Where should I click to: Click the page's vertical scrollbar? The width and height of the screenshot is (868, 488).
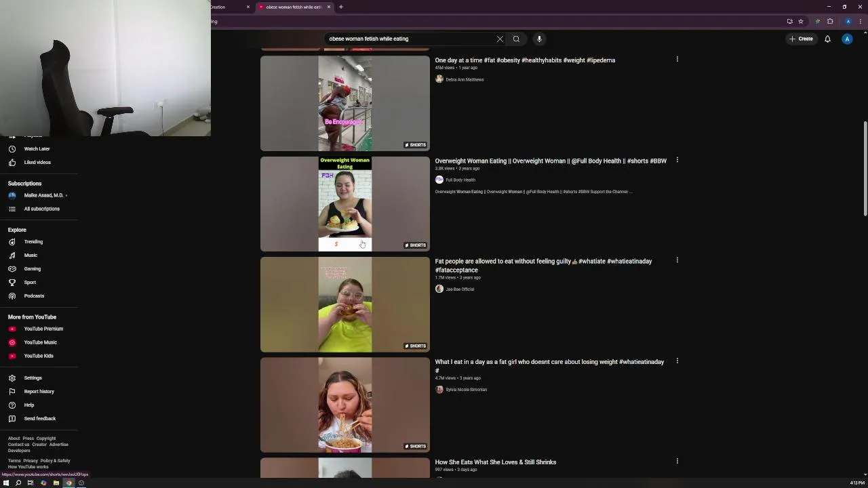(x=865, y=169)
